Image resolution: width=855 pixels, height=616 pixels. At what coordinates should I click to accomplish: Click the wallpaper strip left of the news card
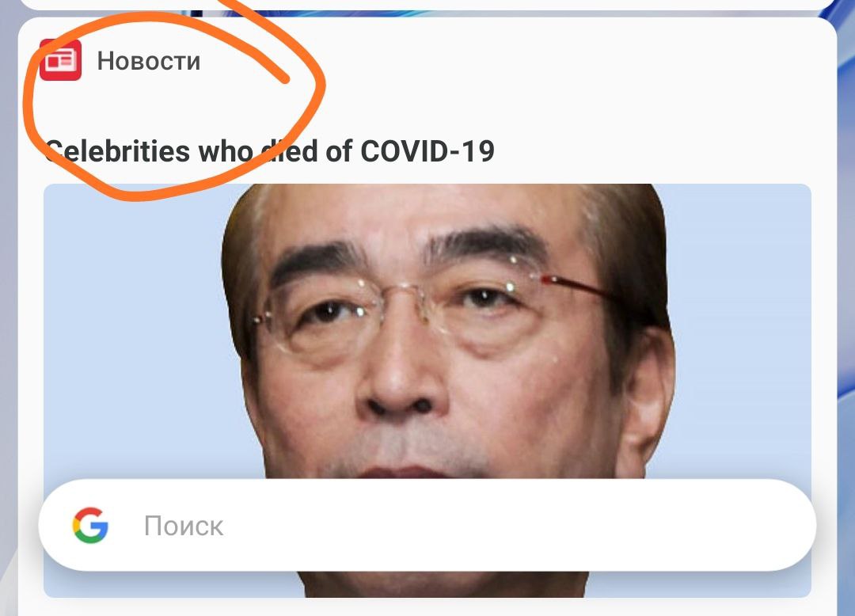pyautogui.click(x=8, y=327)
